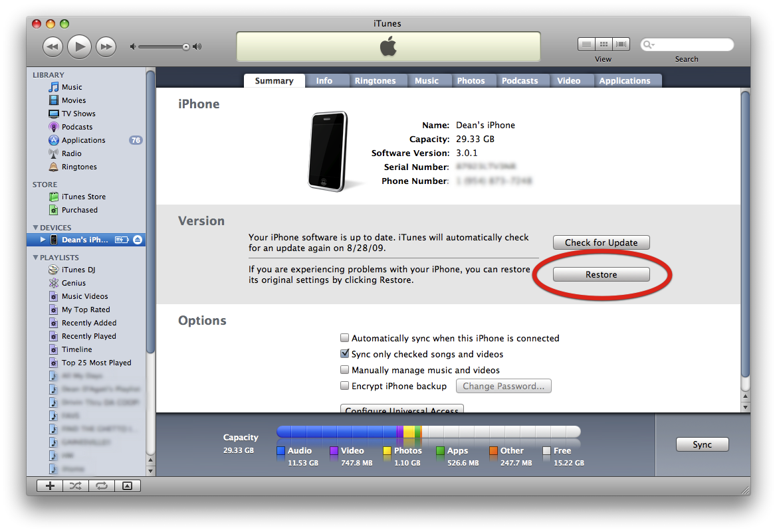Image resolution: width=777 pixels, height=532 pixels.
Task: Click the Play button
Action: point(79,47)
